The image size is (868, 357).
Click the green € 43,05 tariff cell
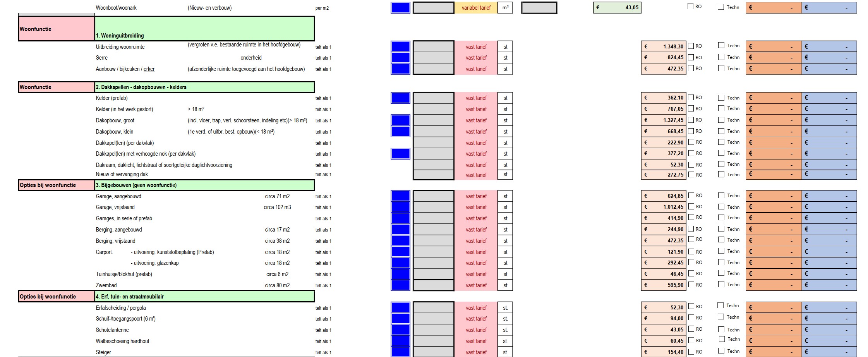click(x=617, y=8)
